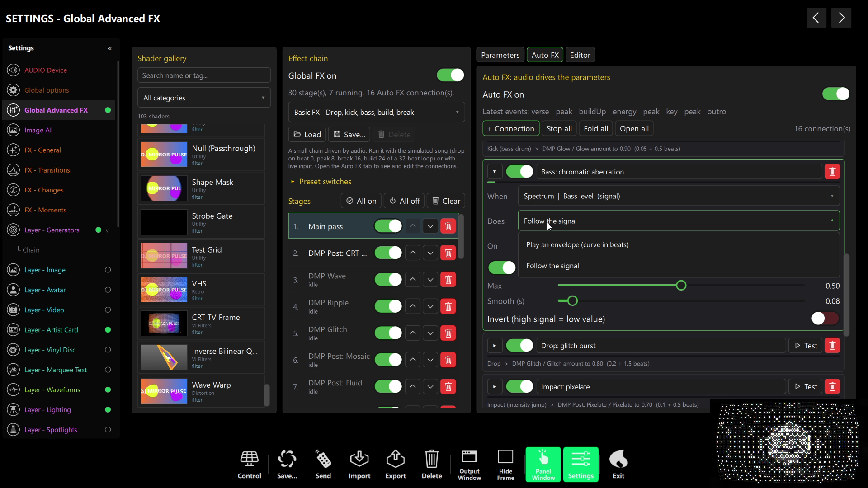Choose Follow the signal option in list
This screenshot has height=488, width=868.
pos(679,266)
